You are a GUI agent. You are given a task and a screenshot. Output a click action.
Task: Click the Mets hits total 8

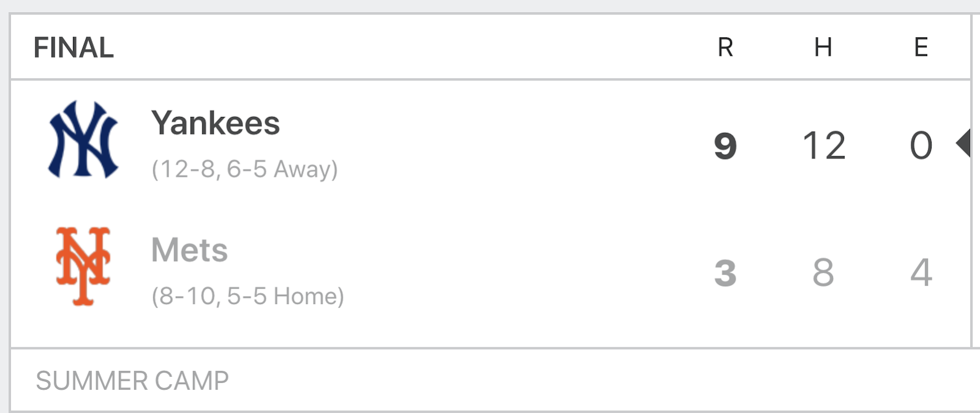[823, 272]
